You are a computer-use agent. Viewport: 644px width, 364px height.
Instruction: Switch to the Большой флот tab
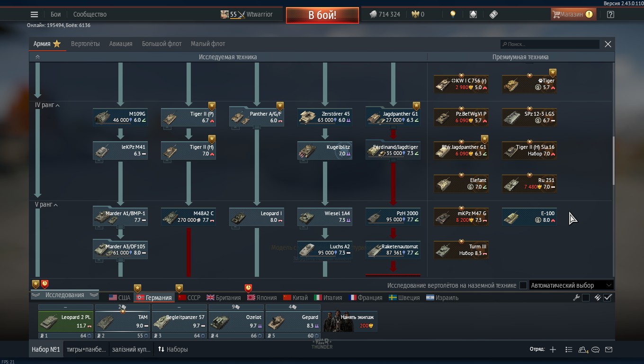click(161, 44)
